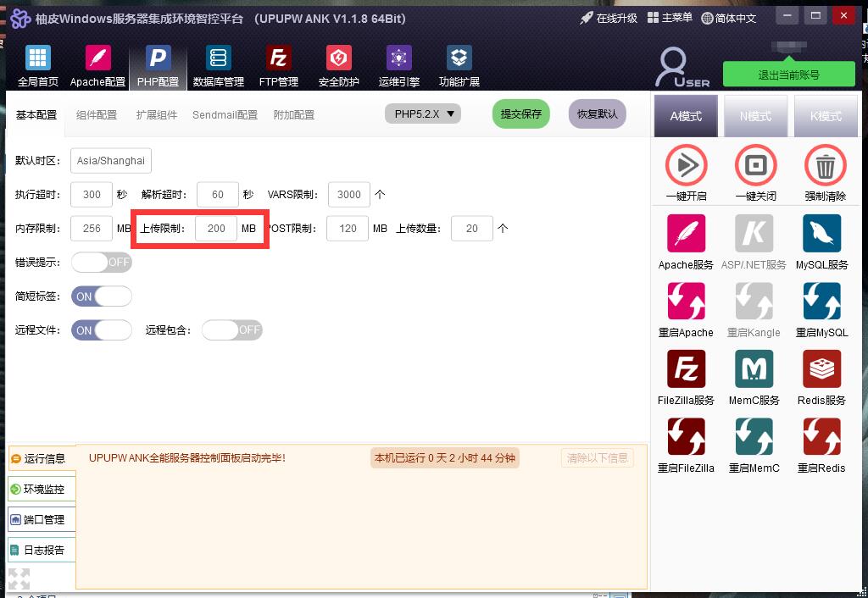Open 运维引擎 icon

[x=399, y=58]
